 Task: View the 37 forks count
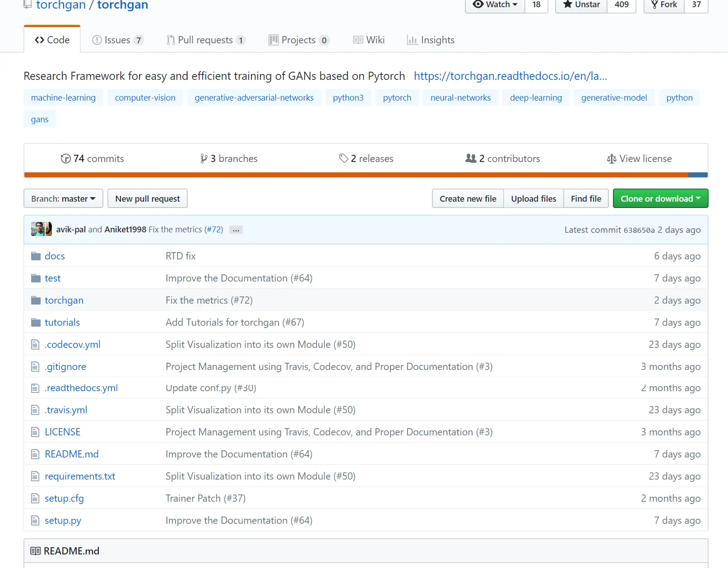[696, 5]
